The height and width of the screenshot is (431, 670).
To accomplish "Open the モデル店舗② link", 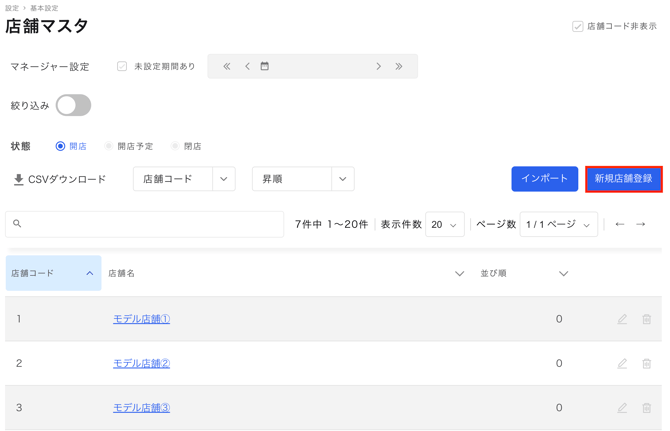I will (x=141, y=364).
